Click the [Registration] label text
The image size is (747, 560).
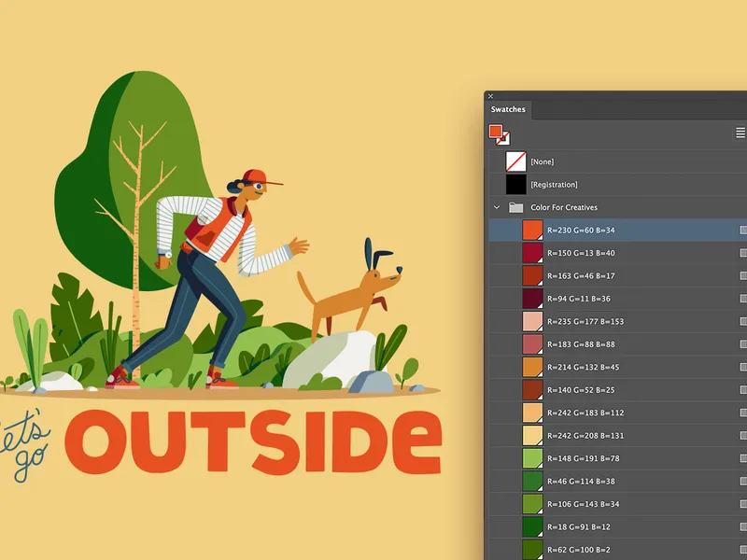pyautogui.click(x=554, y=185)
